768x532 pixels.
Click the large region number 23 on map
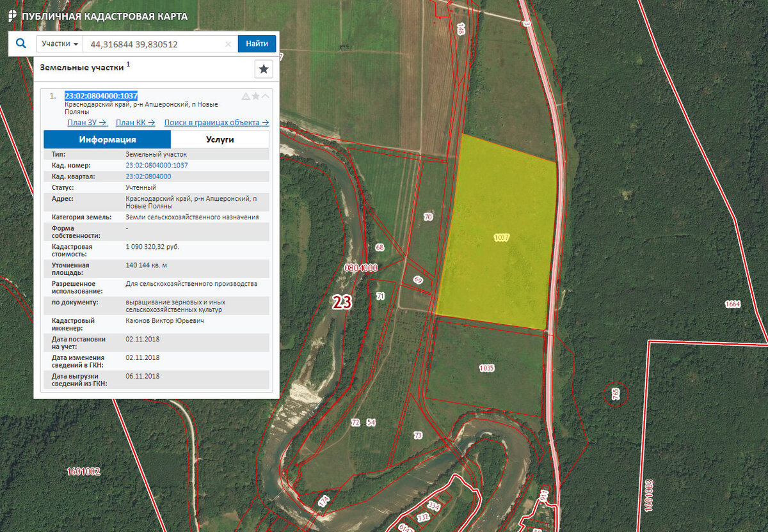pos(342,302)
